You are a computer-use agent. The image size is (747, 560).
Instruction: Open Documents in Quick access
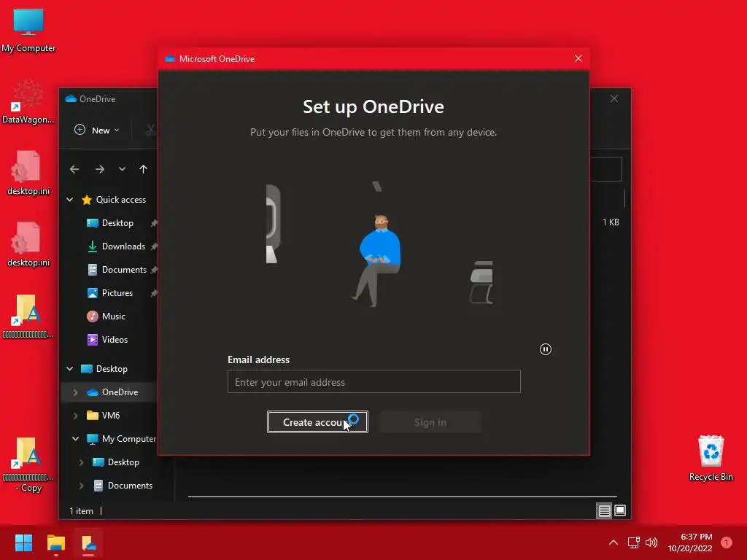coord(124,270)
